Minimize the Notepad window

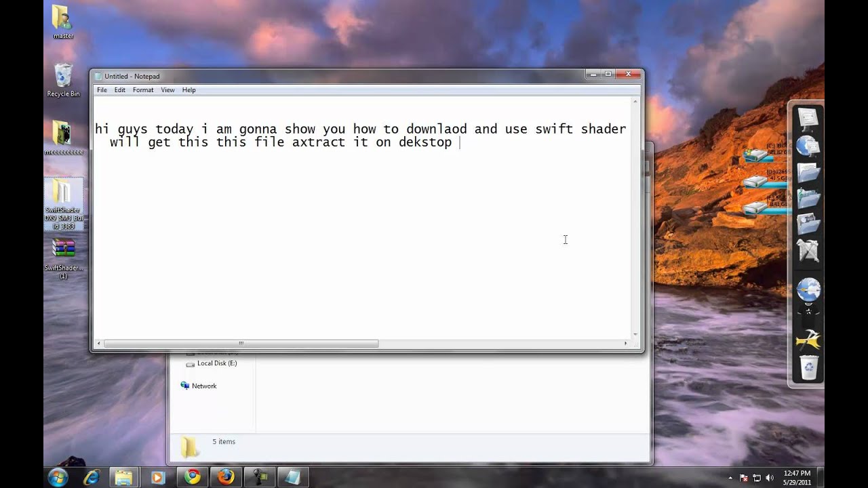(x=593, y=74)
